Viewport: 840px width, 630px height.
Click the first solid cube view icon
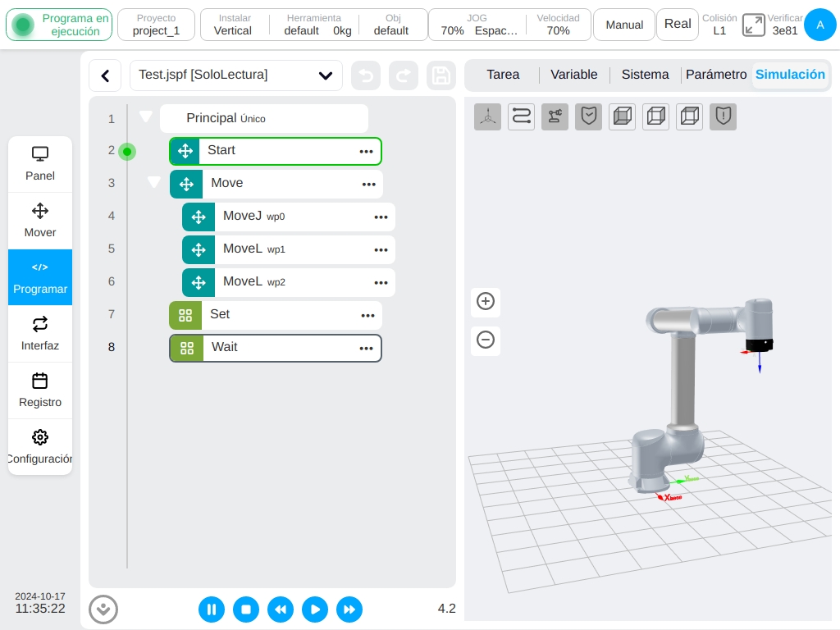pos(623,116)
